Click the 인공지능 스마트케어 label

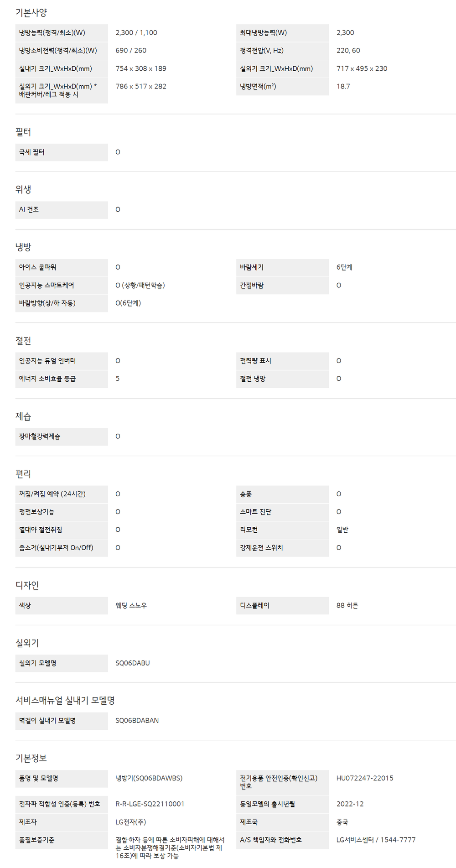pos(47,286)
